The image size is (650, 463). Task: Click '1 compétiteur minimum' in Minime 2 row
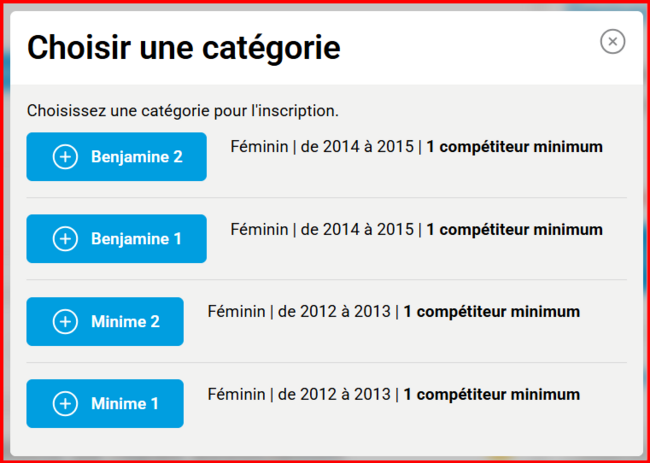pos(491,312)
